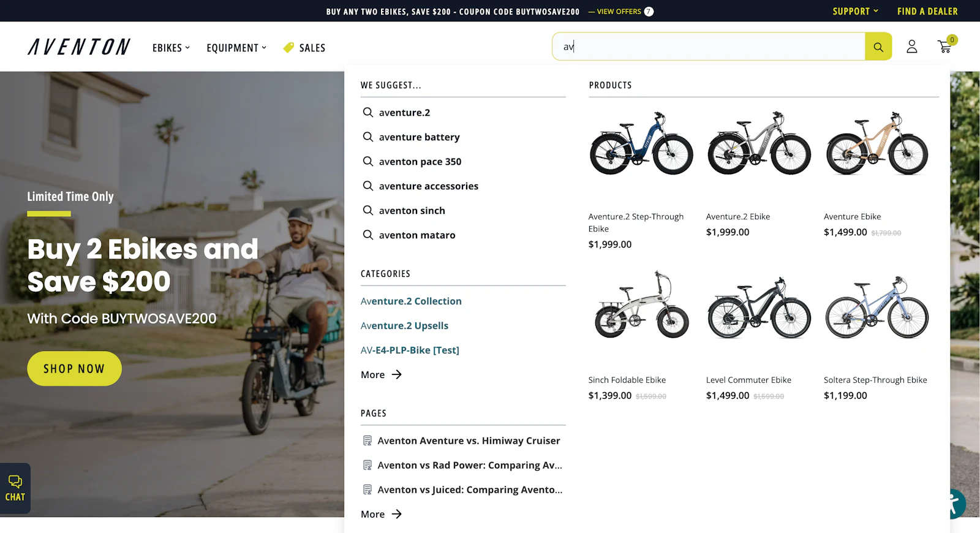Open the Level Commuter Ebike thumbnail
980x533 pixels.
pos(759,308)
